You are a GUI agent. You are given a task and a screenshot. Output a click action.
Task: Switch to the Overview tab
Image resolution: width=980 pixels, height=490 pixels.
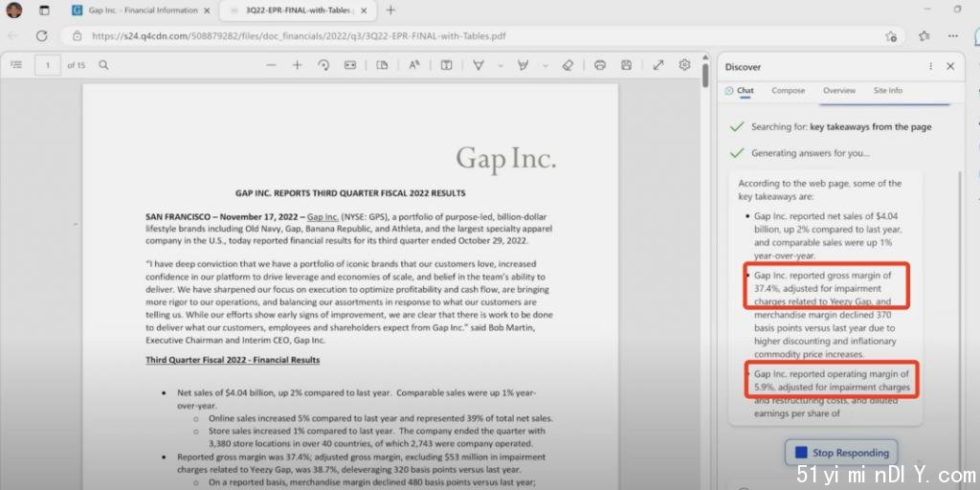coord(838,91)
